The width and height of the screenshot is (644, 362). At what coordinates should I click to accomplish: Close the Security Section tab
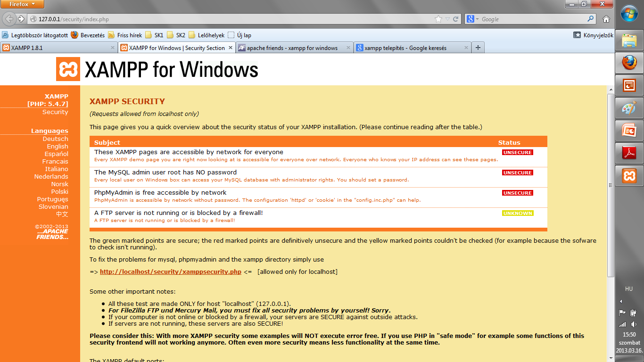[x=231, y=48]
